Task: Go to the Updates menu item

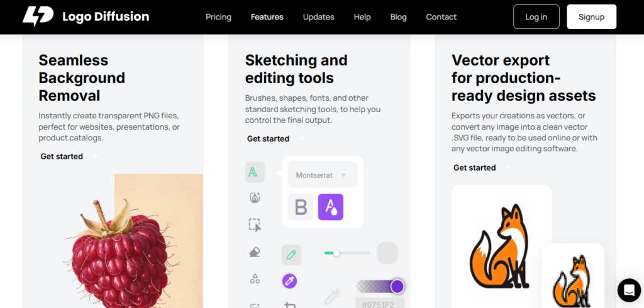Action: [318, 17]
